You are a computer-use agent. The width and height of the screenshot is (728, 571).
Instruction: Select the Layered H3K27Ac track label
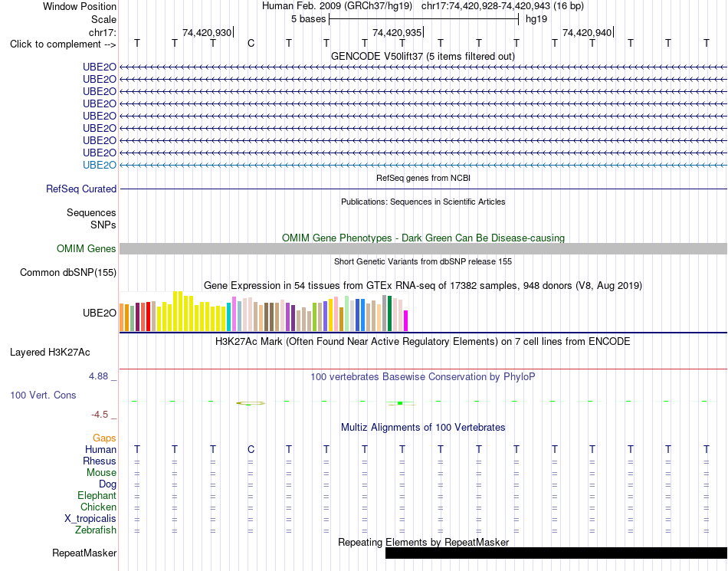pos(50,353)
